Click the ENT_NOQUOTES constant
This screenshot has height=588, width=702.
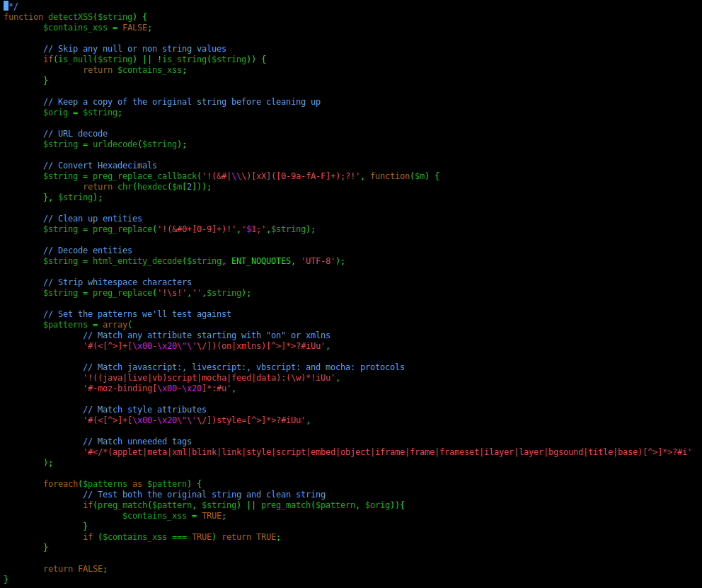coord(261,261)
